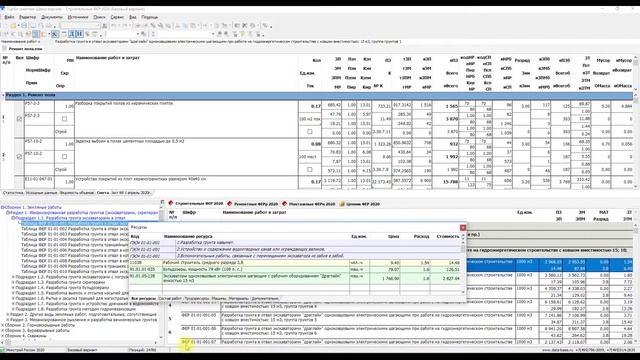Open the Акт №1 апрель 2020г. tab

point(130,193)
